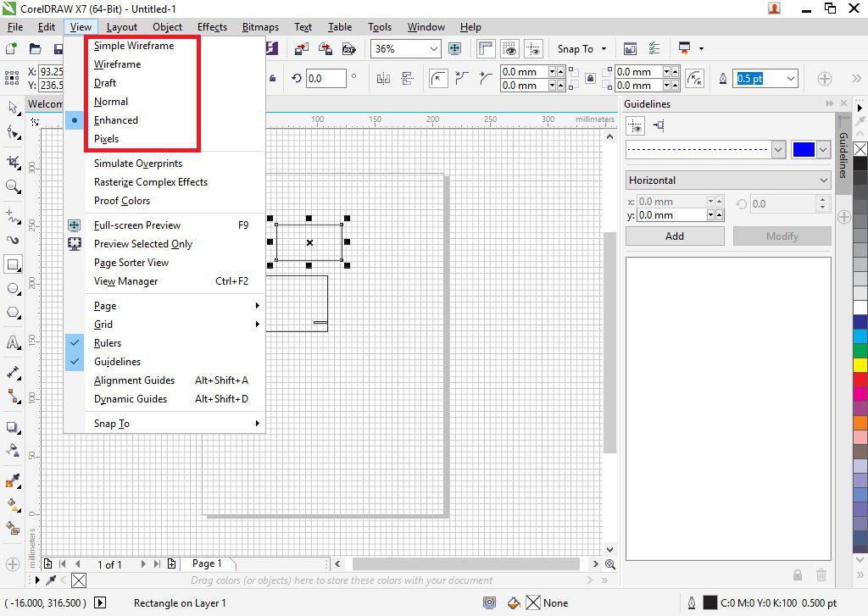Select the Connector tool

coord(13,397)
